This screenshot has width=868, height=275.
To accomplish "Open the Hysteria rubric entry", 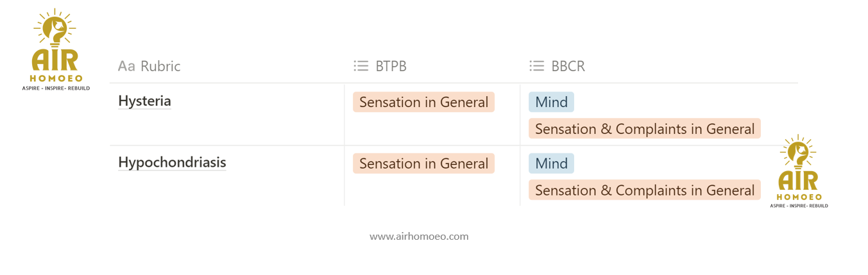I will 144,101.
